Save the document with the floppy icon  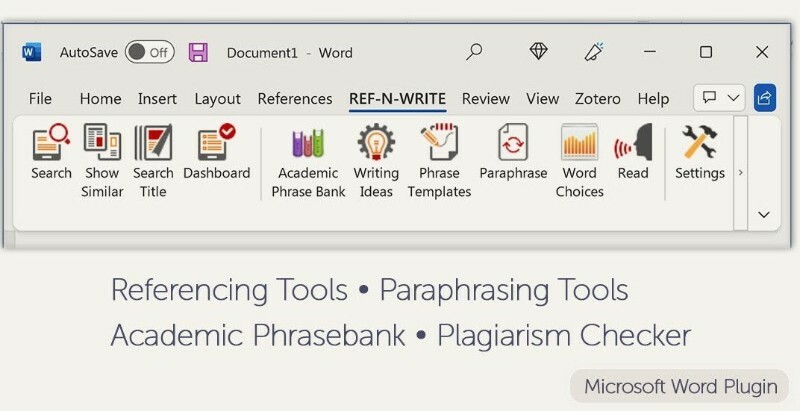point(198,52)
